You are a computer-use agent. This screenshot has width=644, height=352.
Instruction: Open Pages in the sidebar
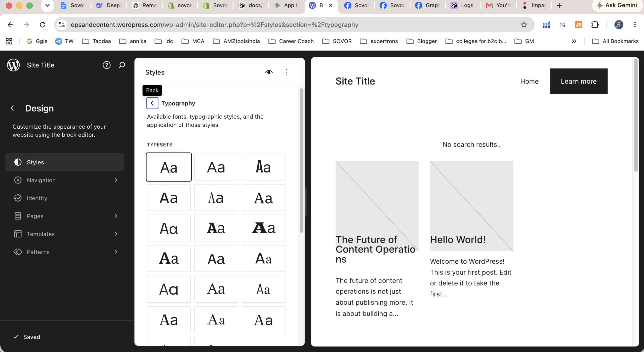[x=65, y=216]
